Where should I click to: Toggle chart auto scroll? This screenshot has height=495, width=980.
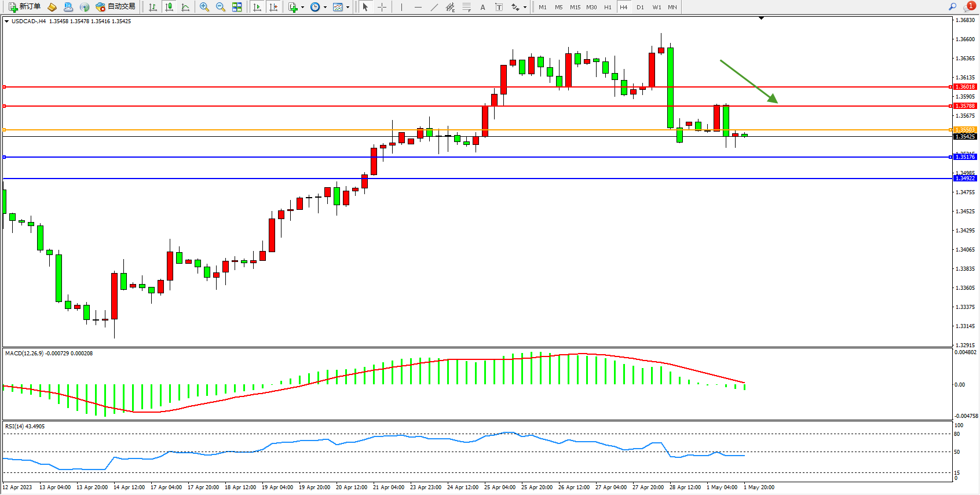(257, 7)
